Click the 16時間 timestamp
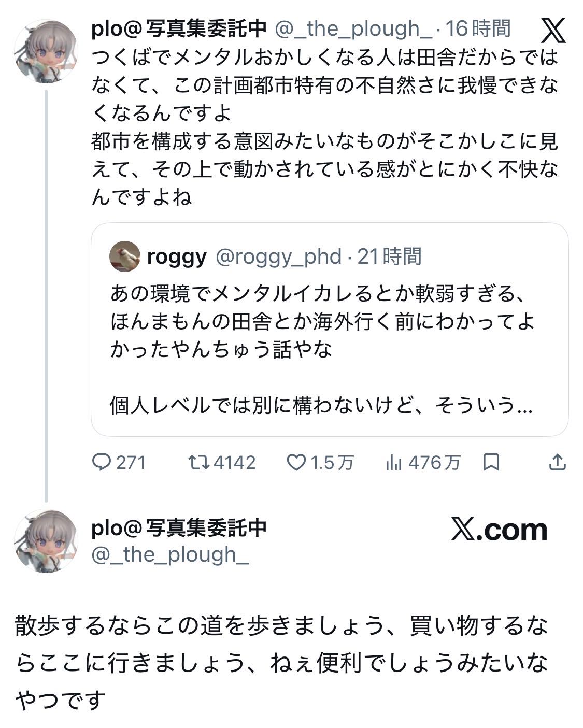The height and width of the screenshot is (728, 583). click(x=478, y=28)
